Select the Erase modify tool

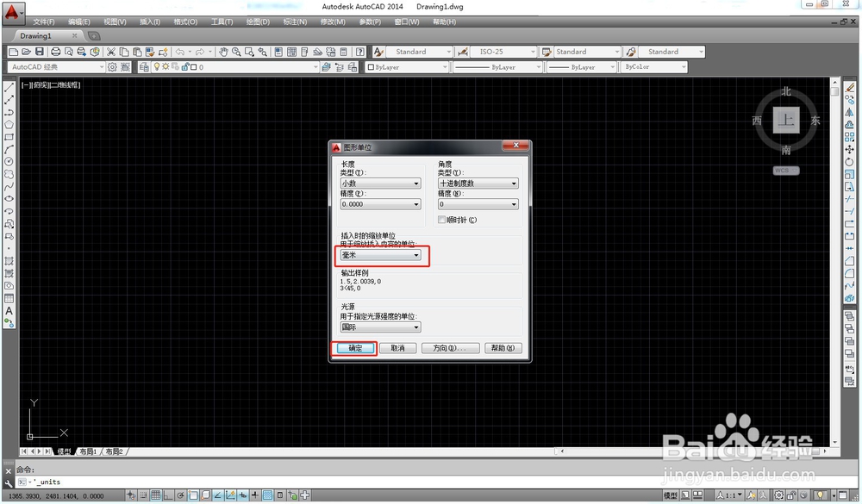pos(850,87)
